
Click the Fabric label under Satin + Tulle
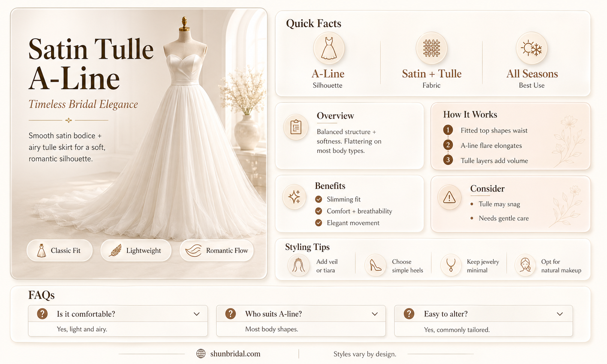pyautogui.click(x=431, y=85)
